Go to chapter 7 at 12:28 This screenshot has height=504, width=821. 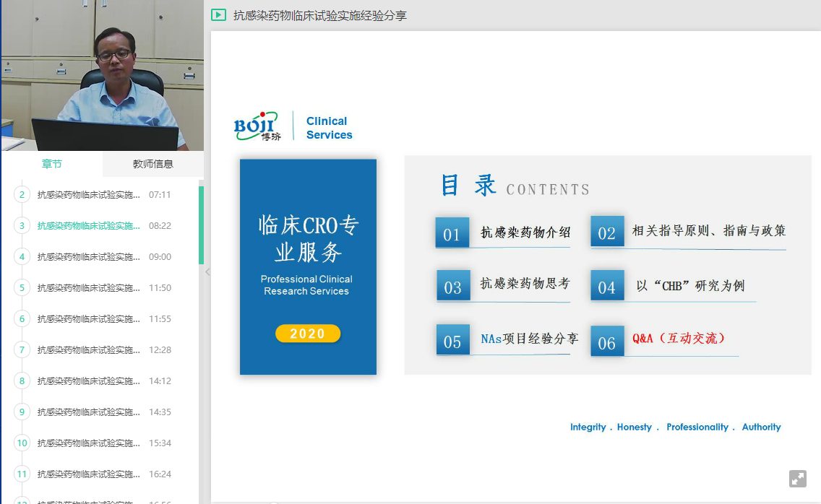click(89, 350)
